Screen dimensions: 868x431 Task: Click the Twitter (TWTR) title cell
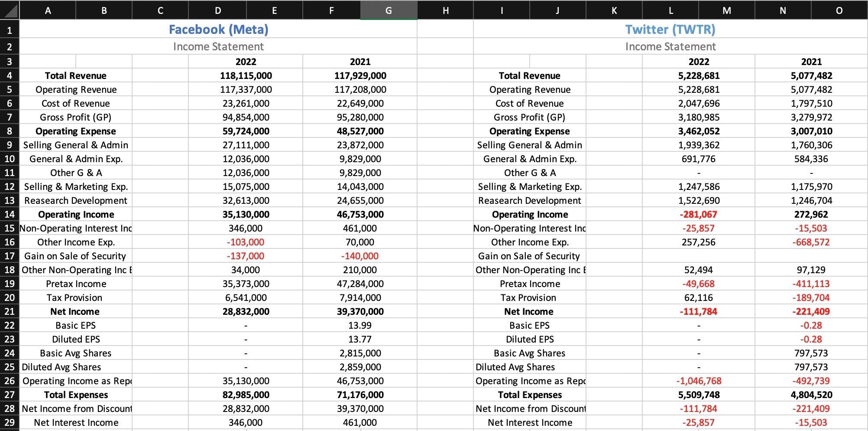(670, 29)
